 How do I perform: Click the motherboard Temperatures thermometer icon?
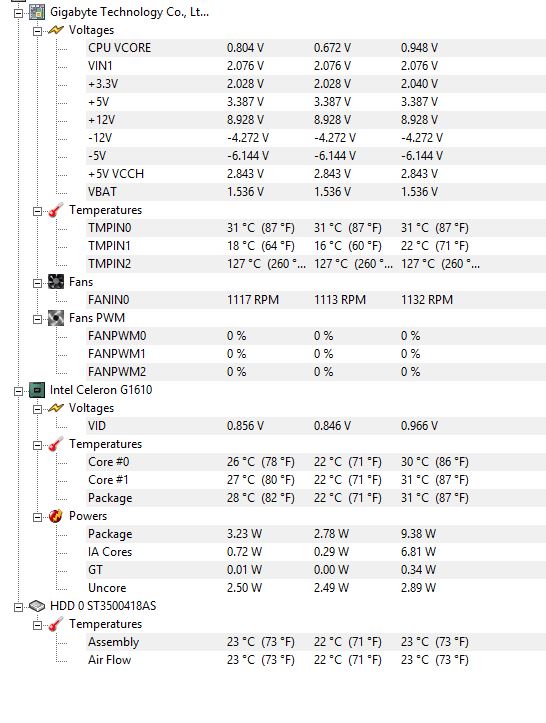pos(56,210)
